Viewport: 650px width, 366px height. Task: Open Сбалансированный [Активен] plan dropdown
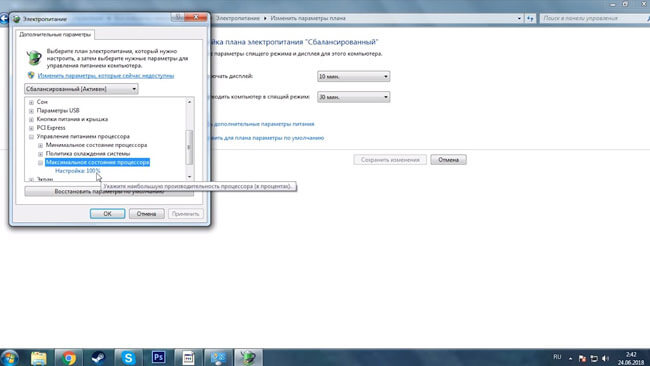(81, 89)
